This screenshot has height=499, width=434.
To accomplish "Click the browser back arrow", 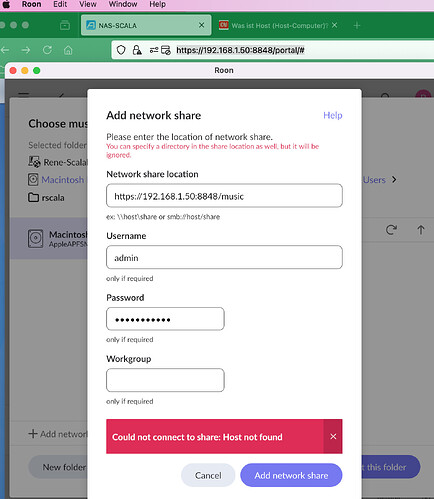I will click(x=5, y=50).
